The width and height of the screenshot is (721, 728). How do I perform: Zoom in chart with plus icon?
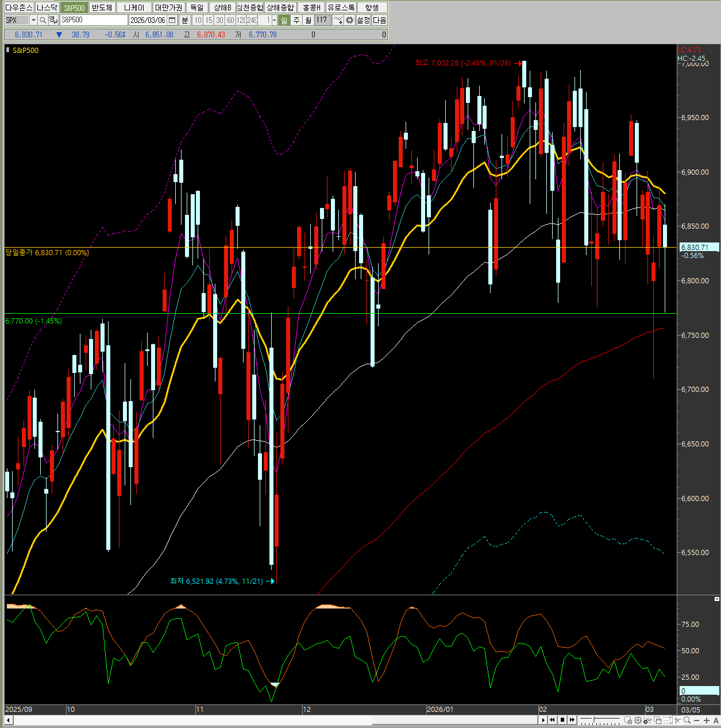click(706, 721)
